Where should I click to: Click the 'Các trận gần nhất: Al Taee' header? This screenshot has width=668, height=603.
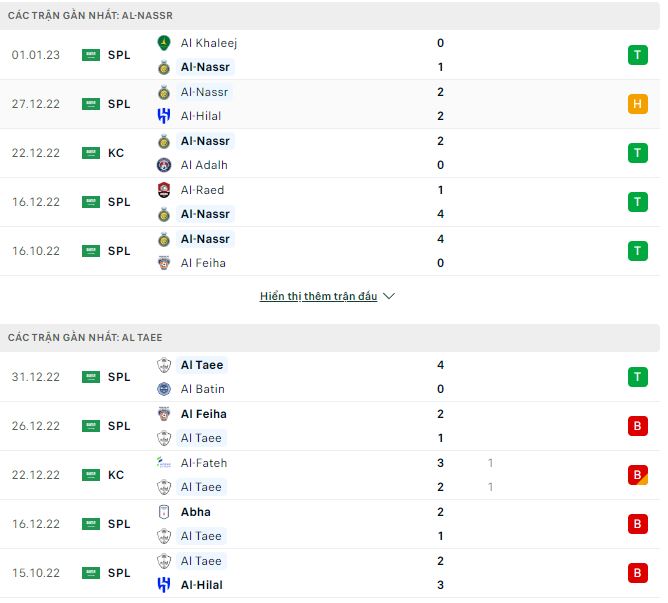pos(85,338)
